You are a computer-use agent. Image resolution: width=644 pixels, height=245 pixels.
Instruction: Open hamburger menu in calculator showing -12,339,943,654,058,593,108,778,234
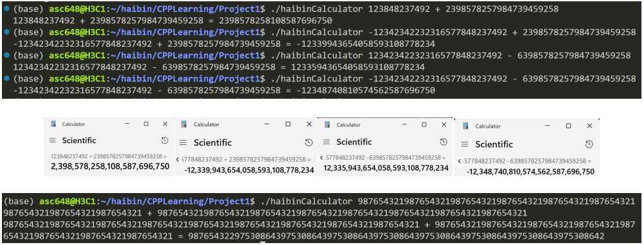[183, 143]
